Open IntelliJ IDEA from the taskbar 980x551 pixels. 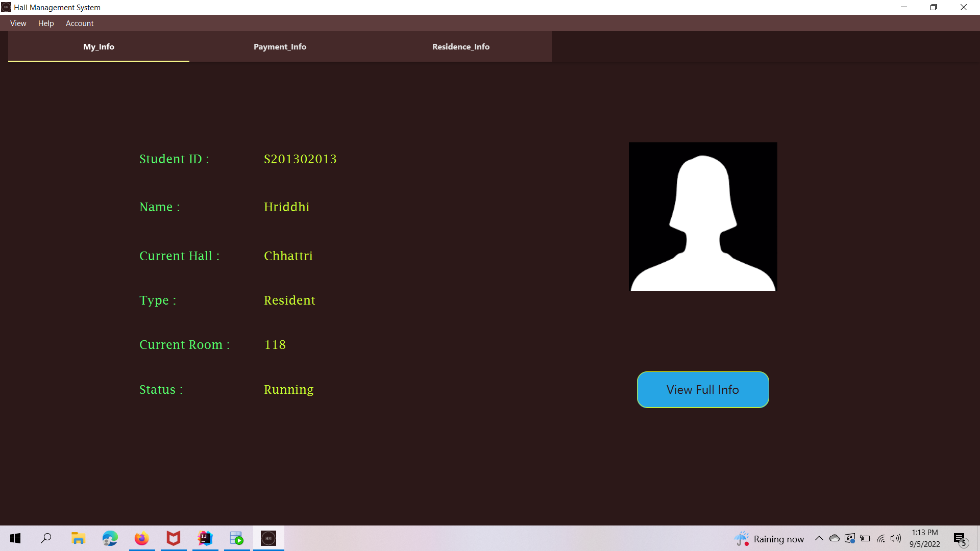[x=205, y=538]
